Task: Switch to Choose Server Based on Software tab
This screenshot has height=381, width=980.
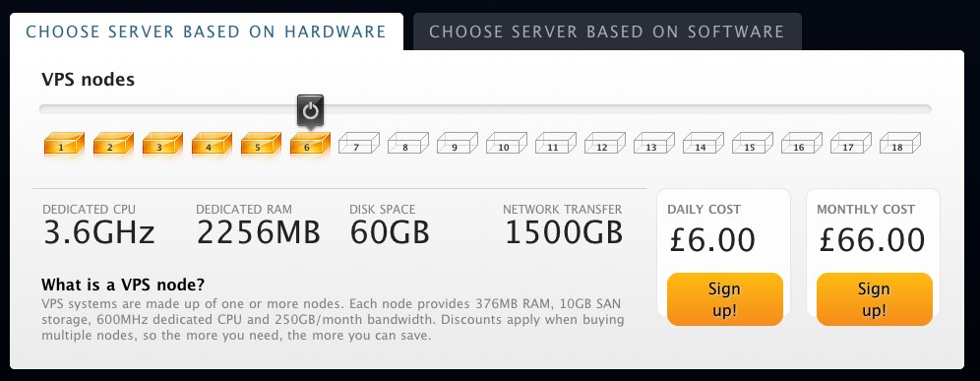Action: pyautogui.click(x=607, y=32)
